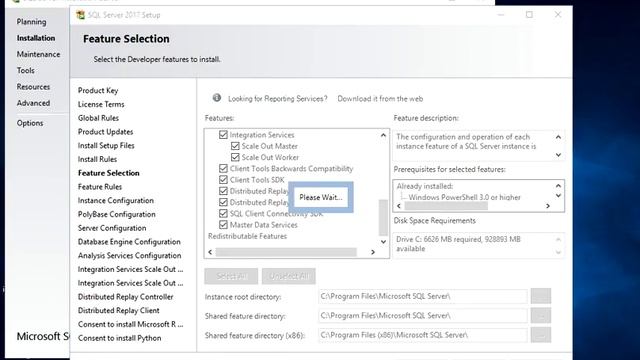
Task: Open Advanced in the Installation Center sidebar
Action: [x=33, y=103]
